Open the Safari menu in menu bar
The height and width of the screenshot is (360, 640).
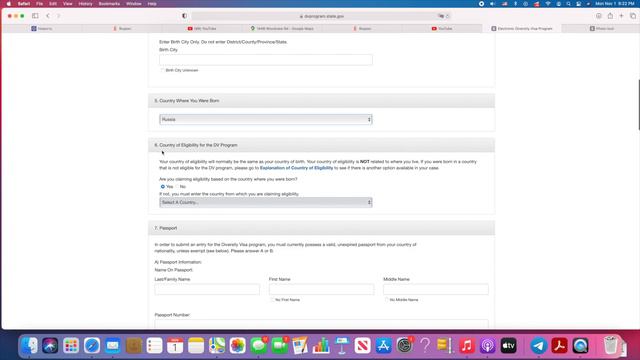tap(24, 4)
